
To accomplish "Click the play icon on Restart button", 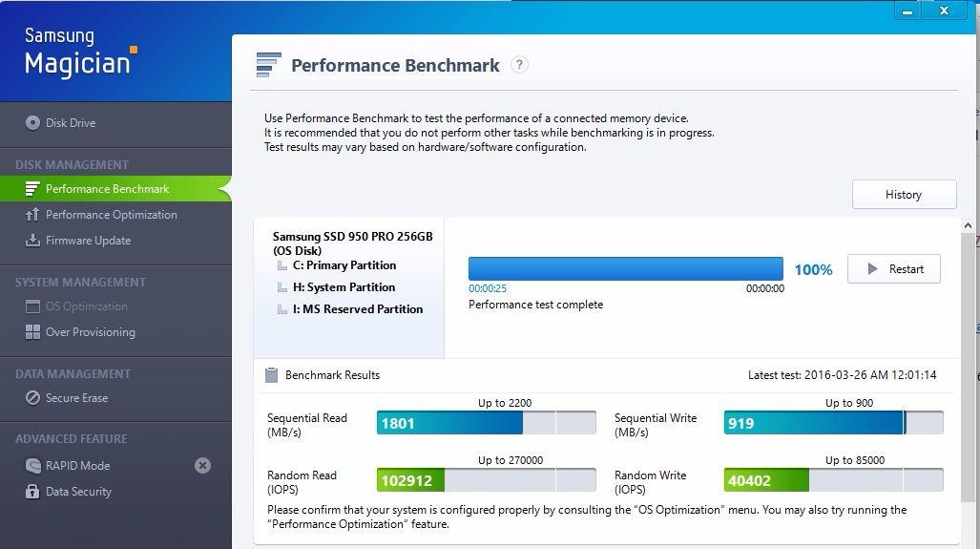I will coord(872,269).
